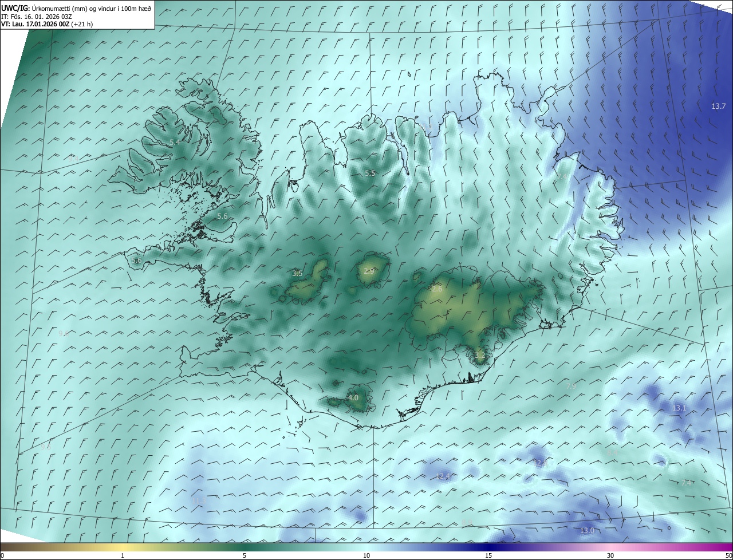The height and width of the screenshot is (560, 733).
Task: Click the 7.4 value label near the right edge
Action: [686, 483]
